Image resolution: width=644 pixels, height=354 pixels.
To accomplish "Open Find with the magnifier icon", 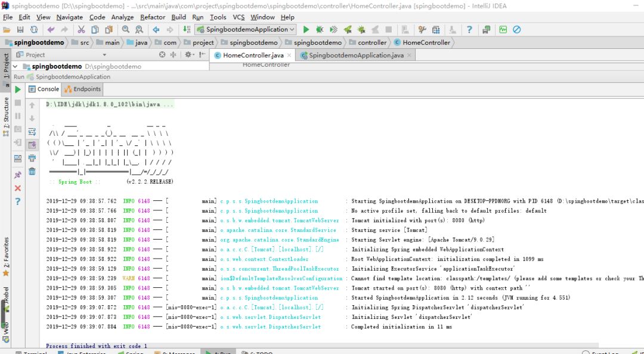I will coord(126,30).
